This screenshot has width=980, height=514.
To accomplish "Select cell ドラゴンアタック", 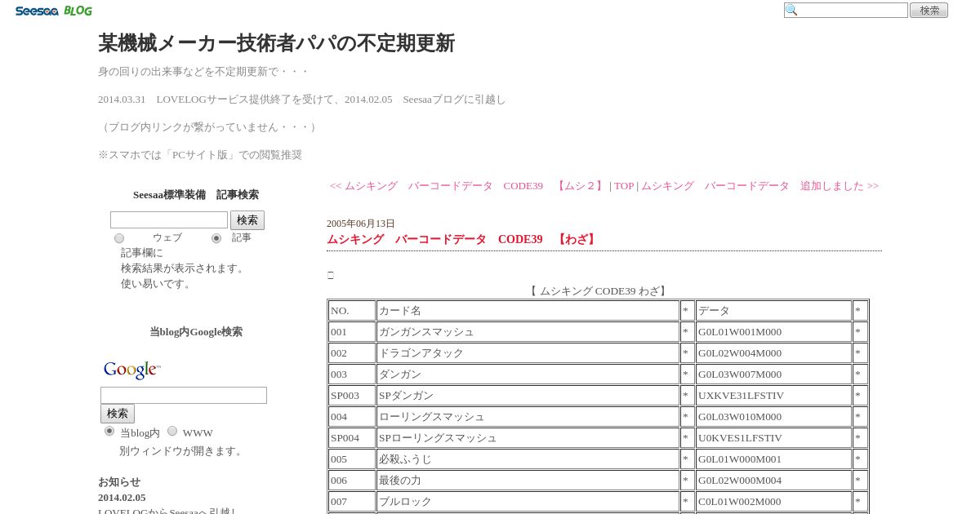I will pyautogui.click(x=528, y=353).
